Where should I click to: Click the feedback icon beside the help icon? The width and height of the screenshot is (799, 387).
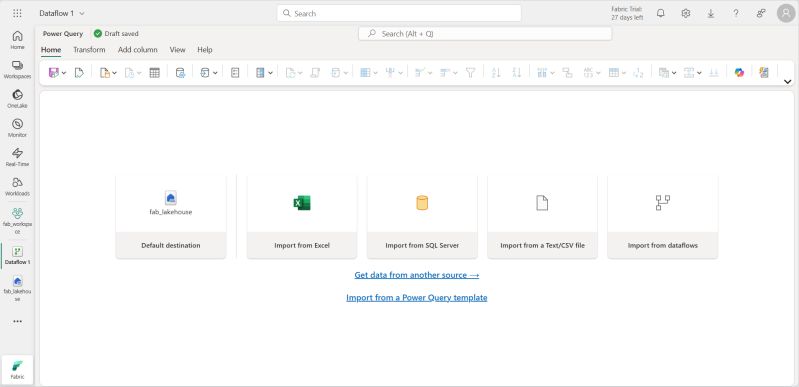761,13
